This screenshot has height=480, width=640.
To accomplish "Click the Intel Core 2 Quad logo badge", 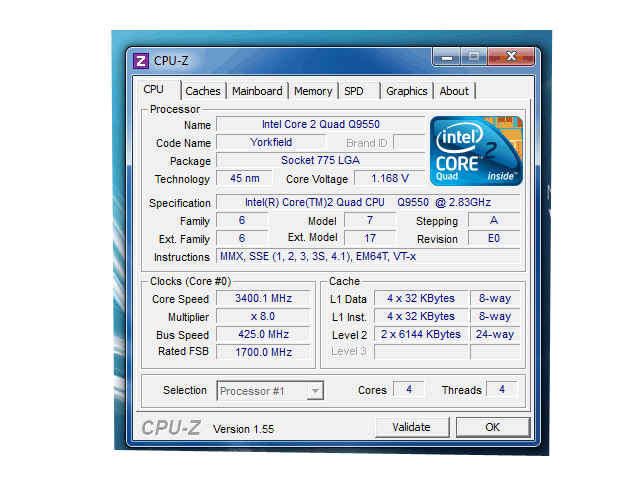I will [476, 151].
